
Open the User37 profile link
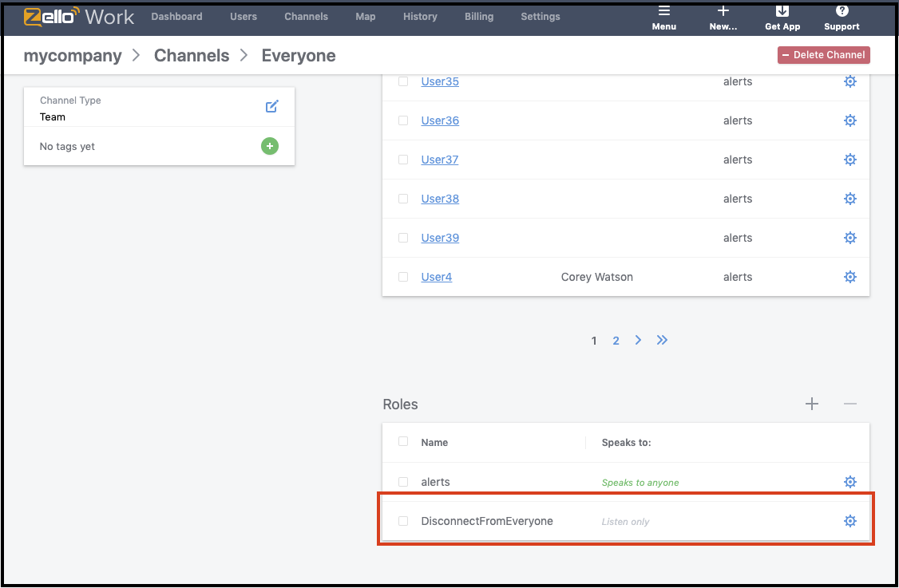click(x=440, y=160)
